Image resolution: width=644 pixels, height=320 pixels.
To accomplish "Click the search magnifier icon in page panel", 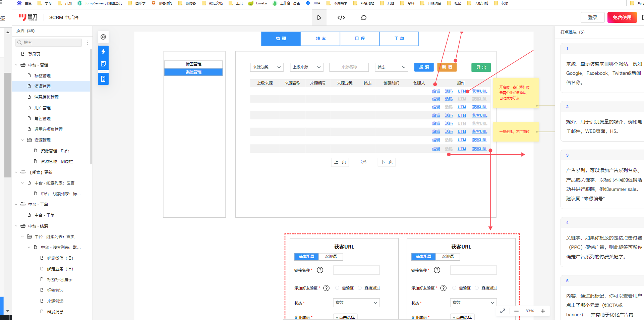I will tap(20, 43).
